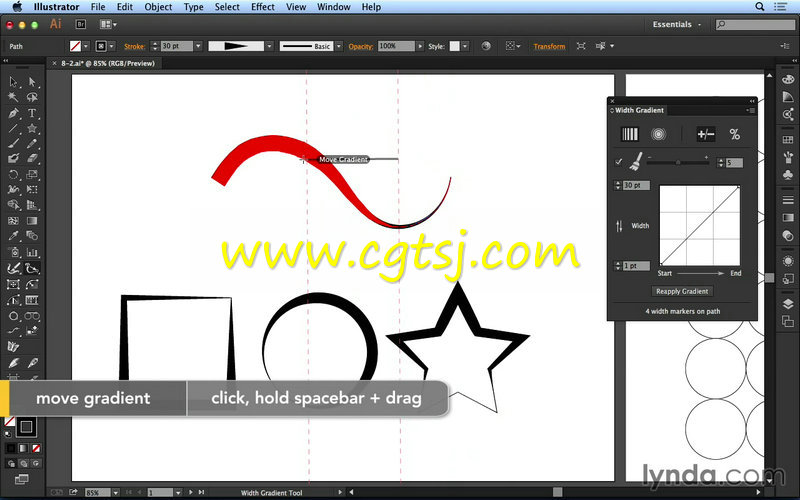Click the stroke swatch in toolbox
This screenshot has width=800, height=500.
pos(26,427)
